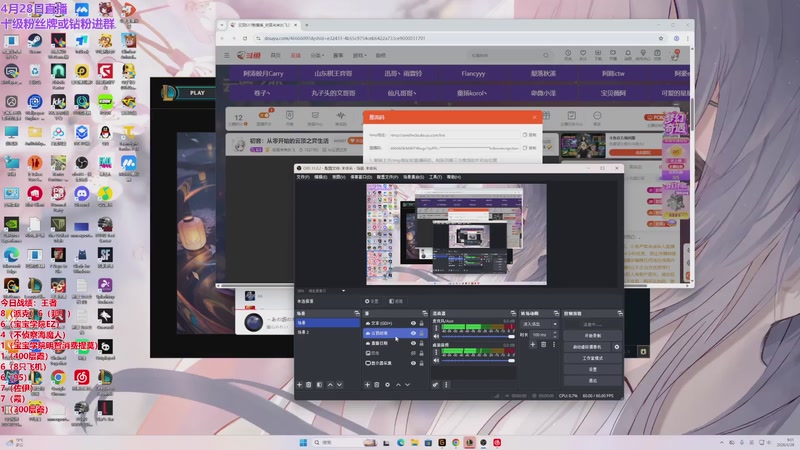Add a scene transition with plus

click(532, 345)
